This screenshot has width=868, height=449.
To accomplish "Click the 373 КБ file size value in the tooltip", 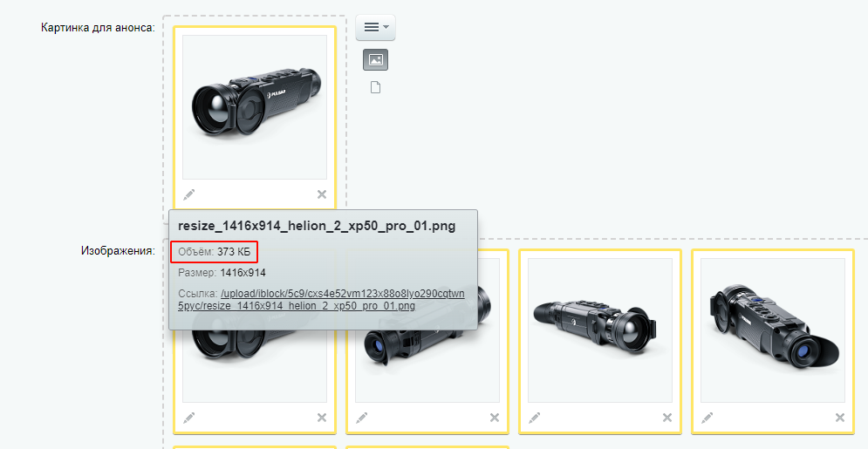I will click(234, 252).
